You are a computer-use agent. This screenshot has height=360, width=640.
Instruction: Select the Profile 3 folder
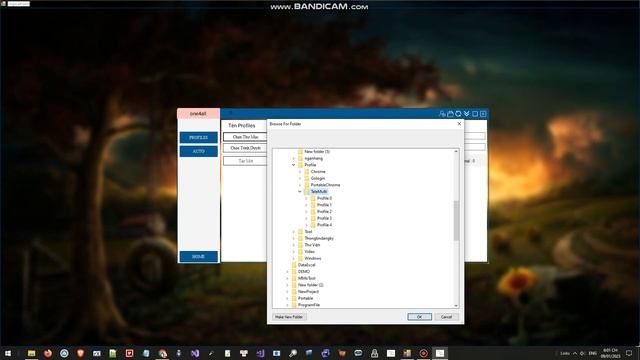324,218
